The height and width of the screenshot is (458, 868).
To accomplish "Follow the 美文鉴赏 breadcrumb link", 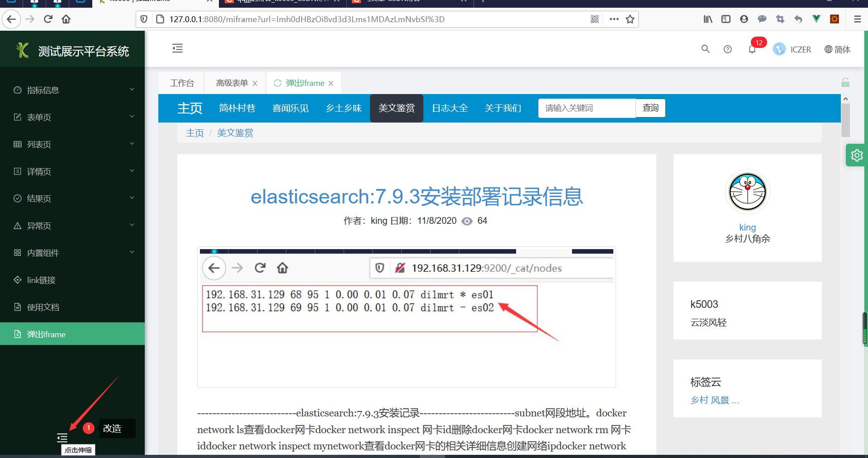I will pyautogui.click(x=235, y=133).
